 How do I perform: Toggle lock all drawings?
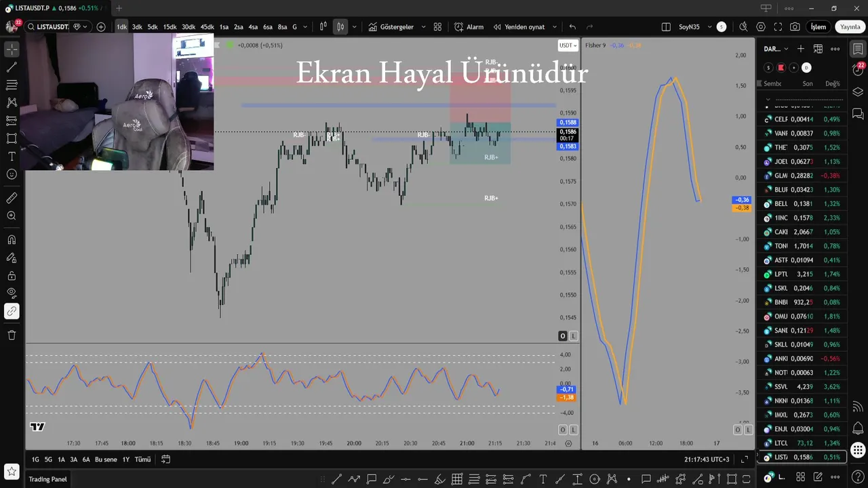[x=12, y=275]
